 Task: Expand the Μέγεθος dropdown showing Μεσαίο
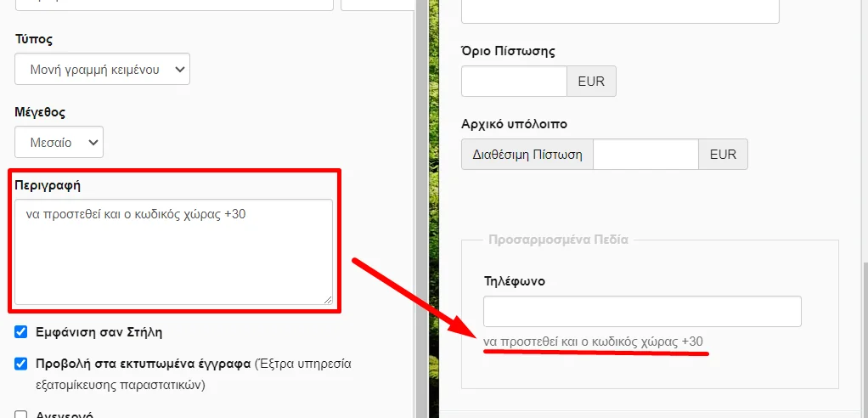59,143
